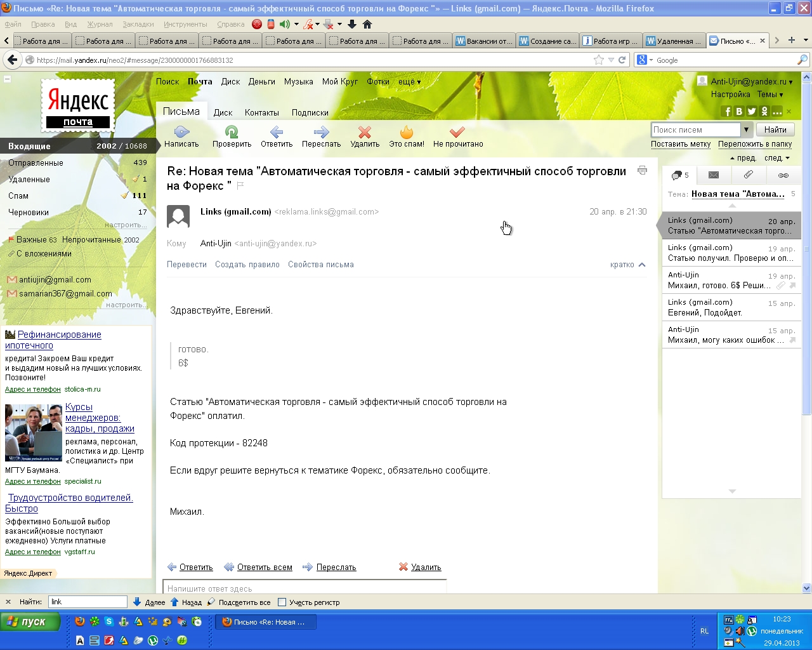
Task: Open the Закладки menu in Firefox
Action: click(x=138, y=24)
